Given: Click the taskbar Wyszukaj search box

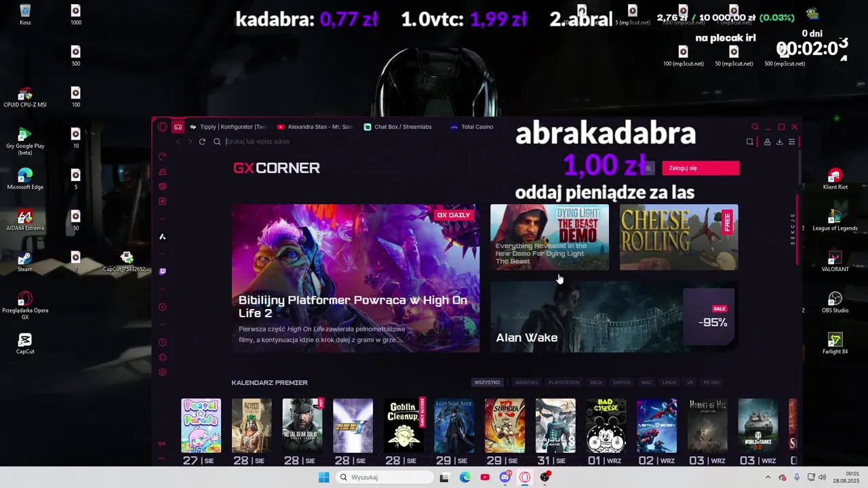Looking at the screenshot, I should [385, 477].
